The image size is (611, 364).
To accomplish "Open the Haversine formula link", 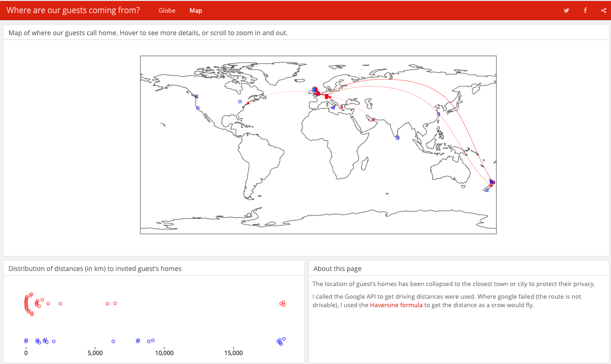I will [x=396, y=305].
